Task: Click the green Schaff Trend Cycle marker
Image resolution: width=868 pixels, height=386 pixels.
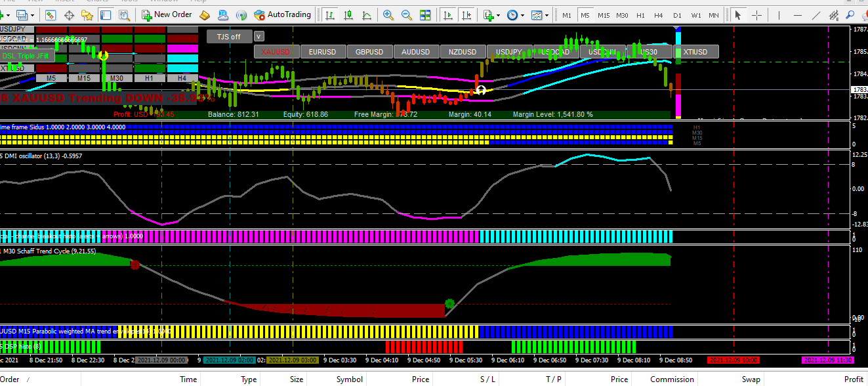Action: [449, 303]
